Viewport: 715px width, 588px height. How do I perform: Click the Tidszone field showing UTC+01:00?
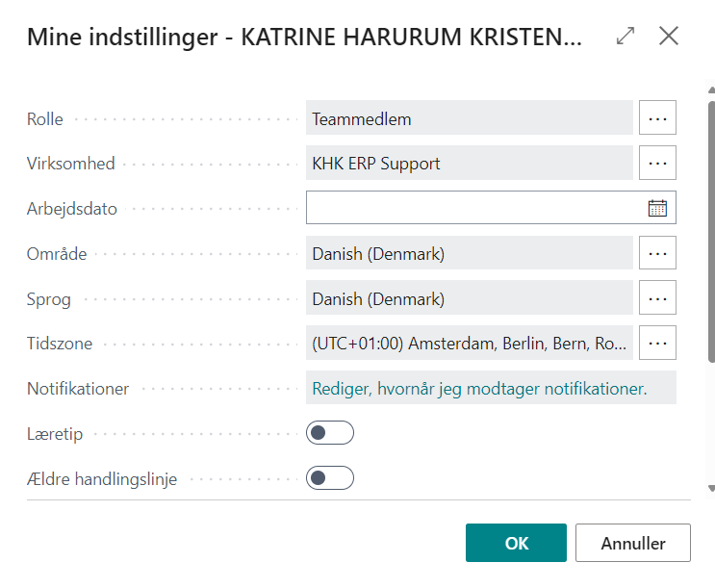(x=470, y=343)
